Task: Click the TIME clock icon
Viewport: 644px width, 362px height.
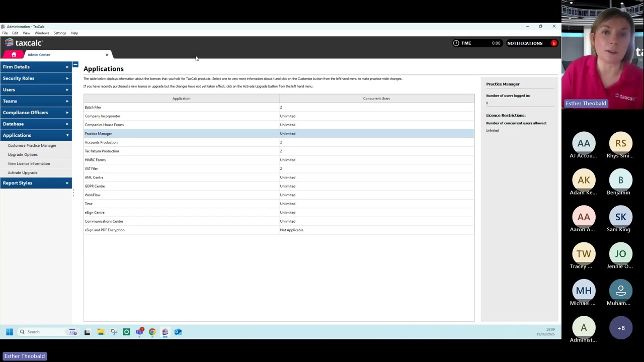Action: pos(456,43)
